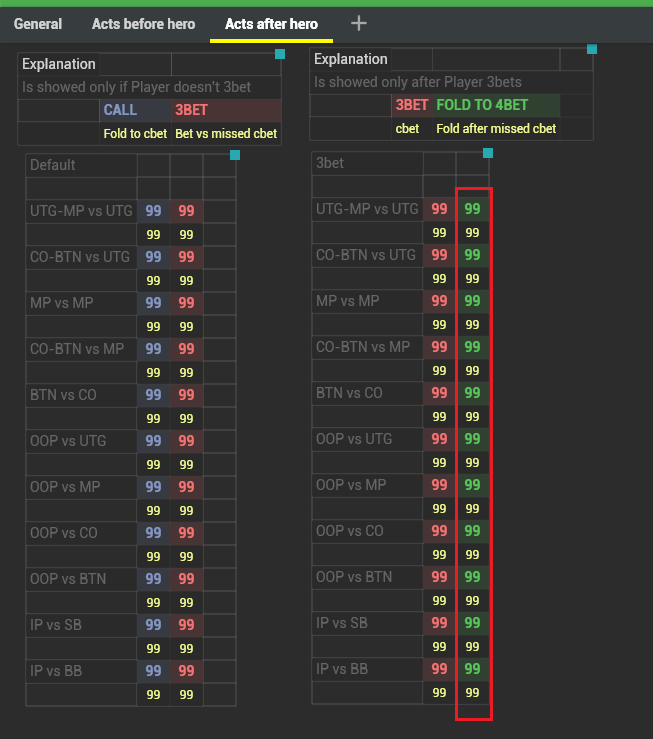Screen dimensions: 653x739
Task: Click green fold-to-4bet stat for OOP vs CO
Action: [x=472, y=531]
